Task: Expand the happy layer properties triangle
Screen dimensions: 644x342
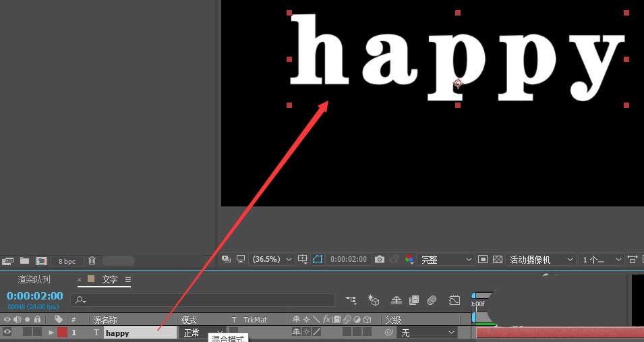Action: (51, 333)
